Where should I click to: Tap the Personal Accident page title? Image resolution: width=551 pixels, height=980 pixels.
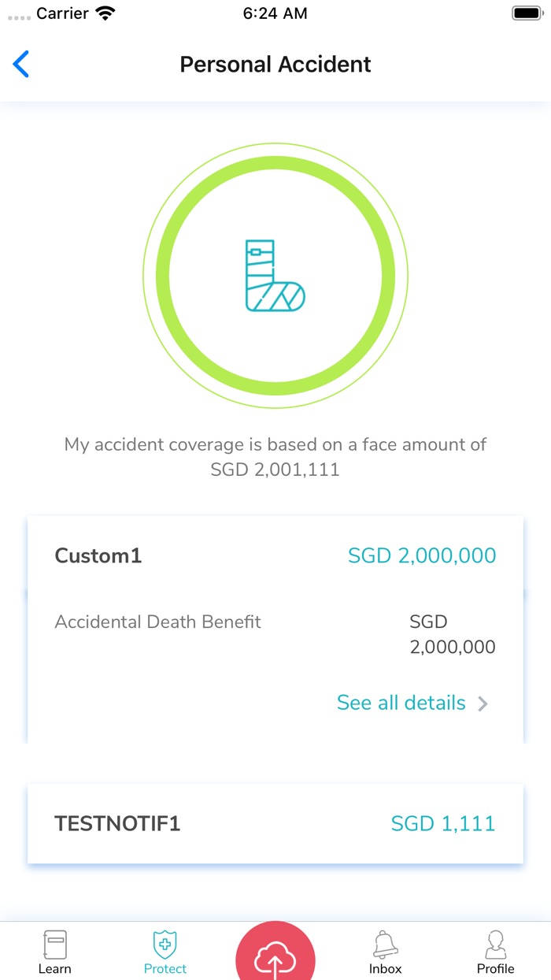275,65
